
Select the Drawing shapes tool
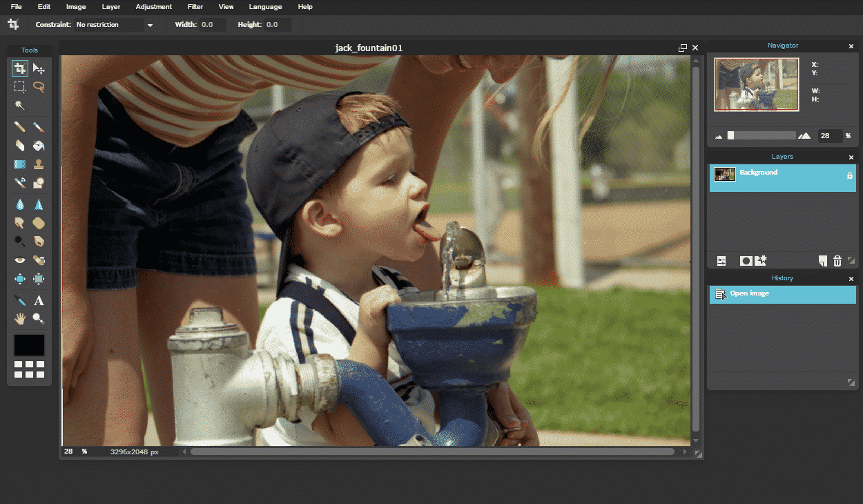coord(39,183)
